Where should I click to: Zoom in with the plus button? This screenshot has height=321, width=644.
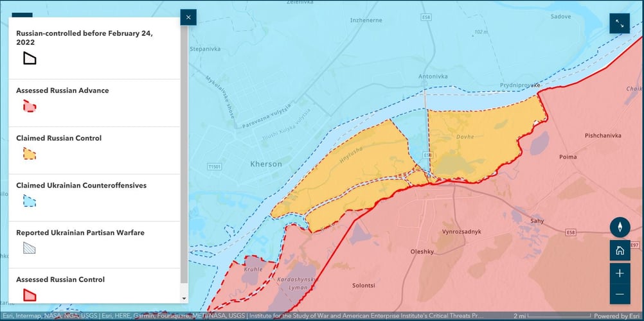(620, 273)
